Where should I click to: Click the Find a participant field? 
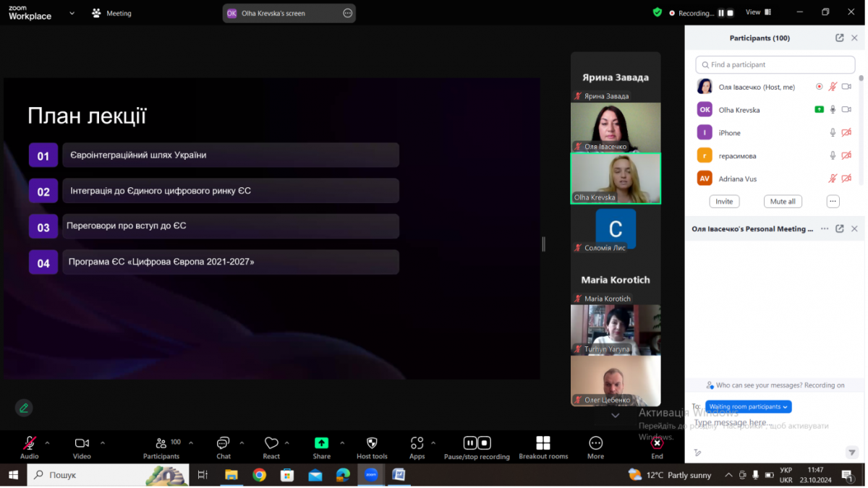tap(775, 64)
